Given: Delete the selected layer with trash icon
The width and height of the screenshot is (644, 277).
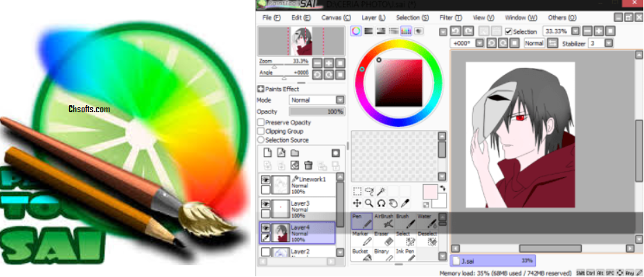Looking at the screenshot, I should (308, 166).
